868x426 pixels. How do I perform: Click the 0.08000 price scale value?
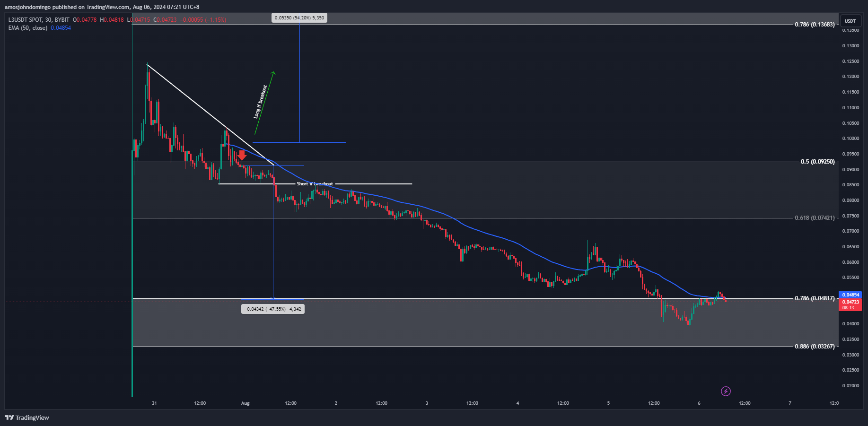(850, 200)
